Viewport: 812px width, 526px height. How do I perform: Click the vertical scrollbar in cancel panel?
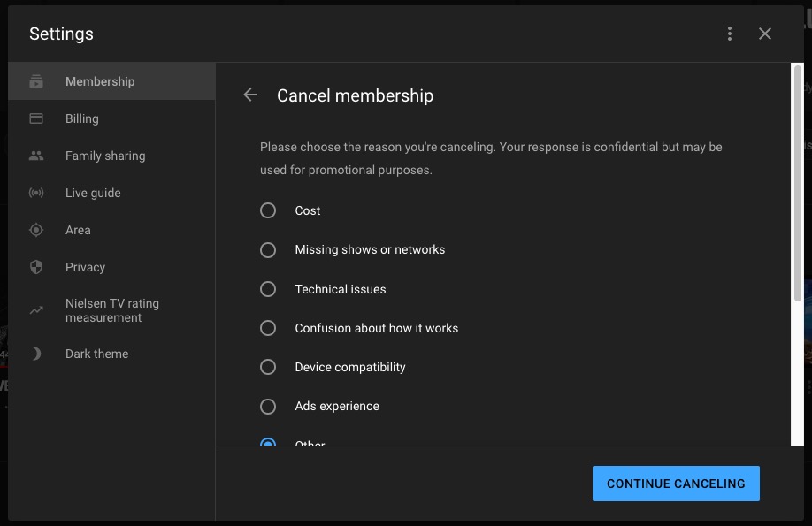coord(798,186)
